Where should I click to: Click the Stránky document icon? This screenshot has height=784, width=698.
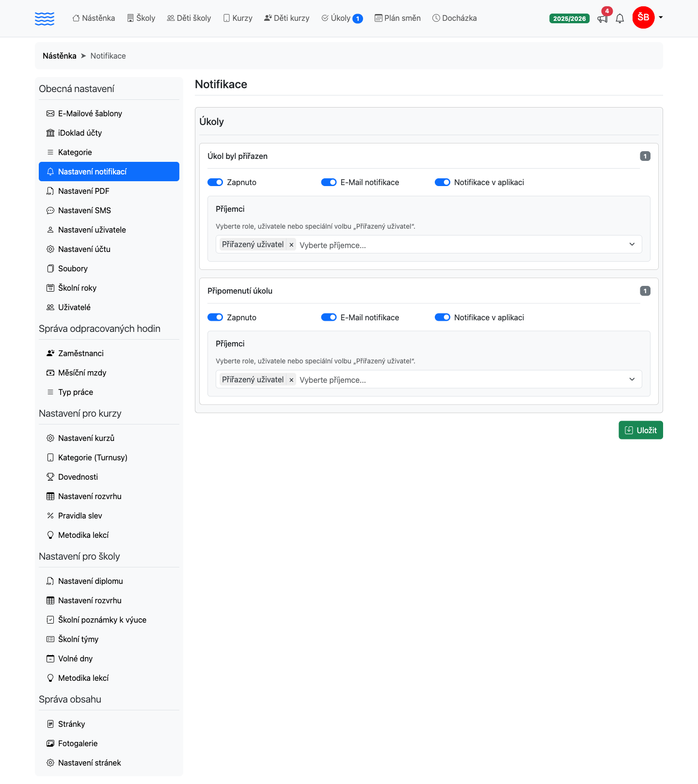50,724
